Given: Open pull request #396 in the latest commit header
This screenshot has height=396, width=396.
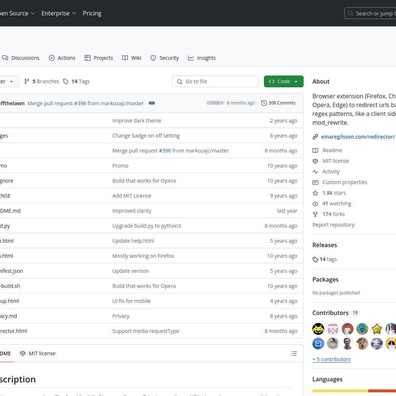Looking at the screenshot, I should click(80, 103).
